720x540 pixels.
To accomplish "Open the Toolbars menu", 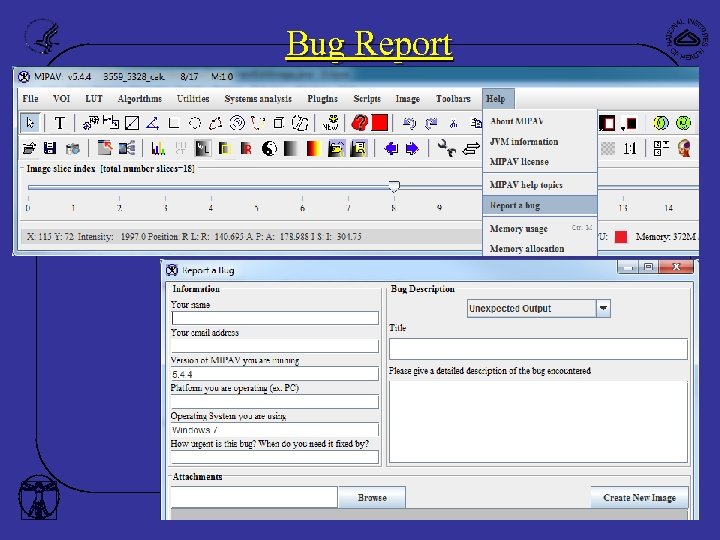I will (x=453, y=99).
